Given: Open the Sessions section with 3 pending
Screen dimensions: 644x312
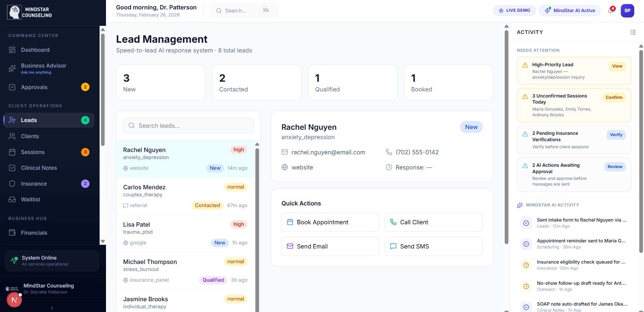Looking at the screenshot, I should (33, 152).
